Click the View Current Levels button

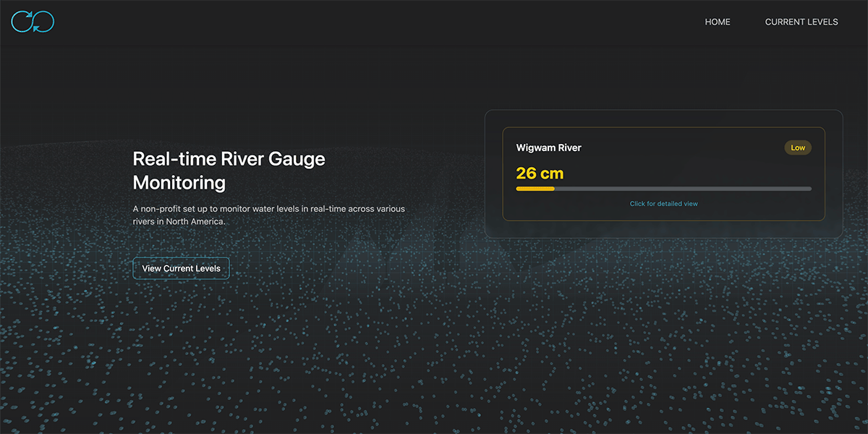pyautogui.click(x=181, y=268)
